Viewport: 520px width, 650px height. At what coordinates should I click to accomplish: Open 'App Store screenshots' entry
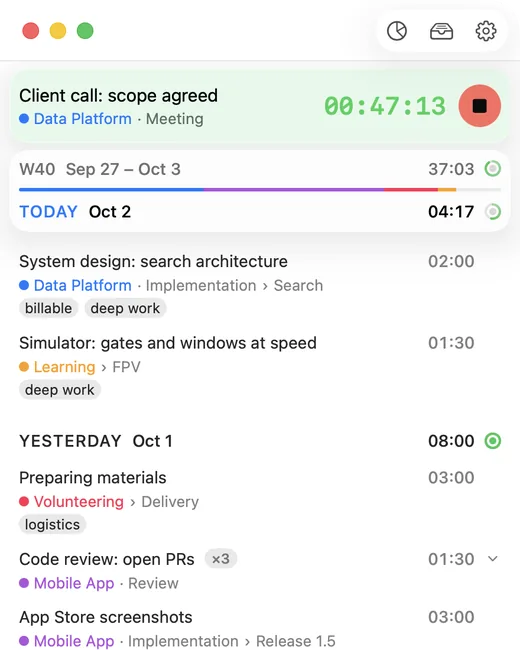[106, 617]
